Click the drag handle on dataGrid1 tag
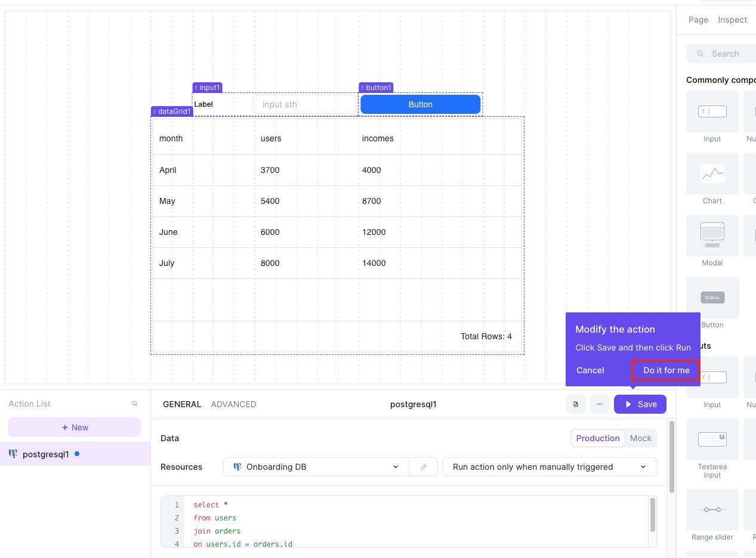The height and width of the screenshot is (558, 756). click(155, 111)
